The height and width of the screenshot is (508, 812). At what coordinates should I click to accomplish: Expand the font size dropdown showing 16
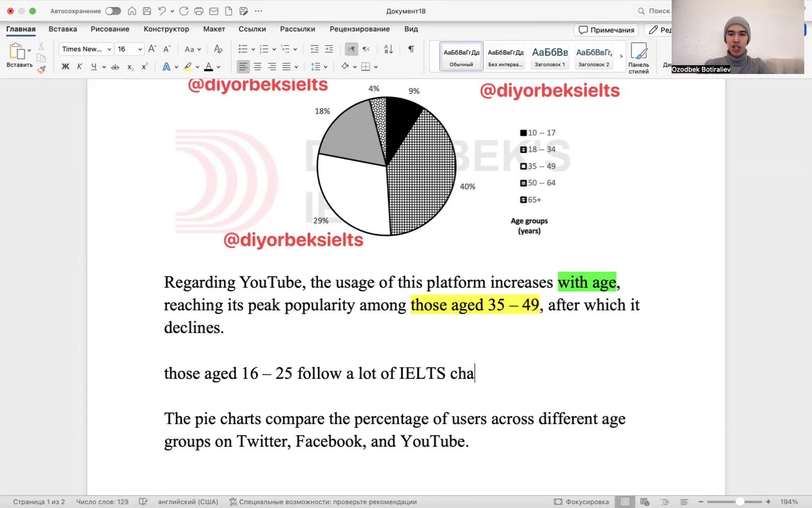[x=140, y=49]
